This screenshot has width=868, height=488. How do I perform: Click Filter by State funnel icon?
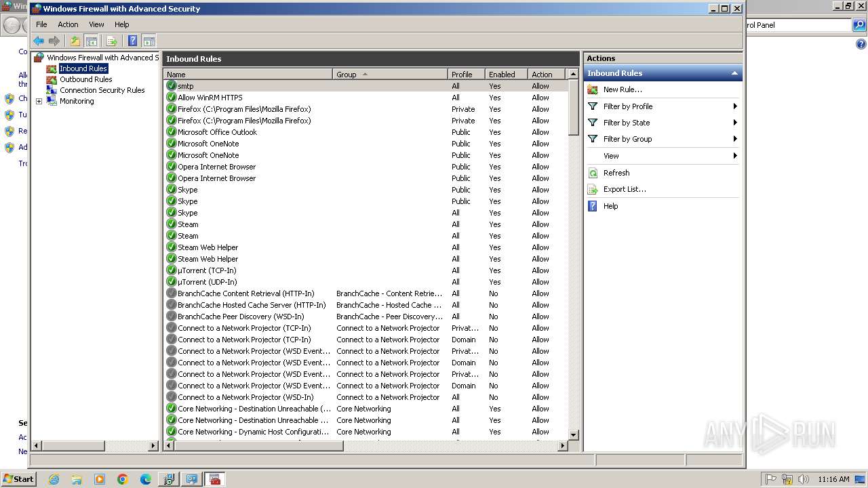tap(593, 123)
